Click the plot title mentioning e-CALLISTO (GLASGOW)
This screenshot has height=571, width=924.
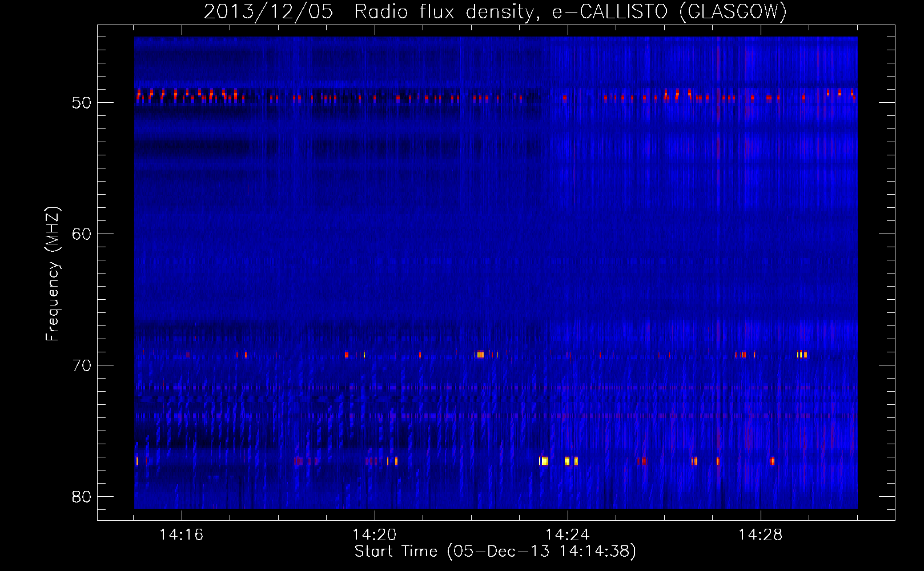(x=495, y=11)
